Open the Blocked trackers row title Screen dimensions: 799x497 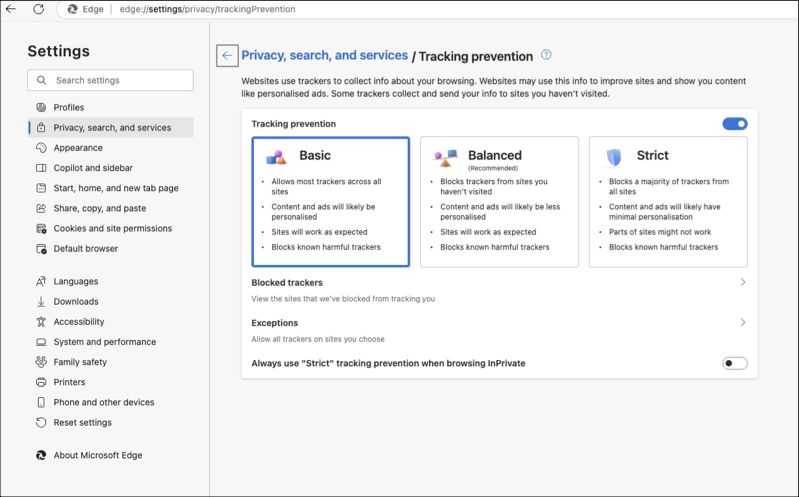pos(287,282)
